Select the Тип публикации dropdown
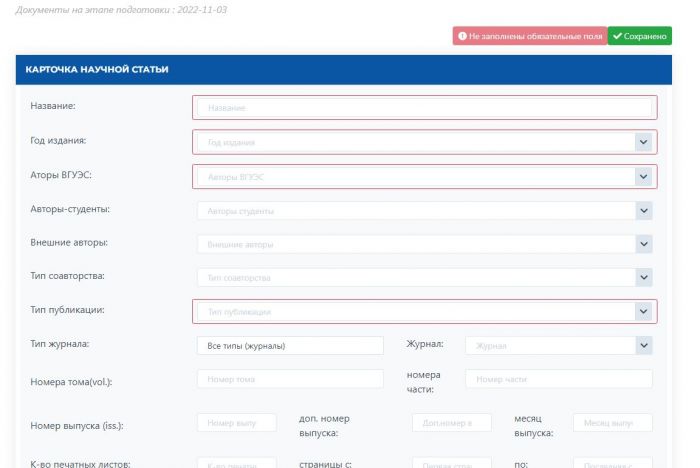Image resolution: width=700 pixels, height=468 pixels. tap(424, 312)
